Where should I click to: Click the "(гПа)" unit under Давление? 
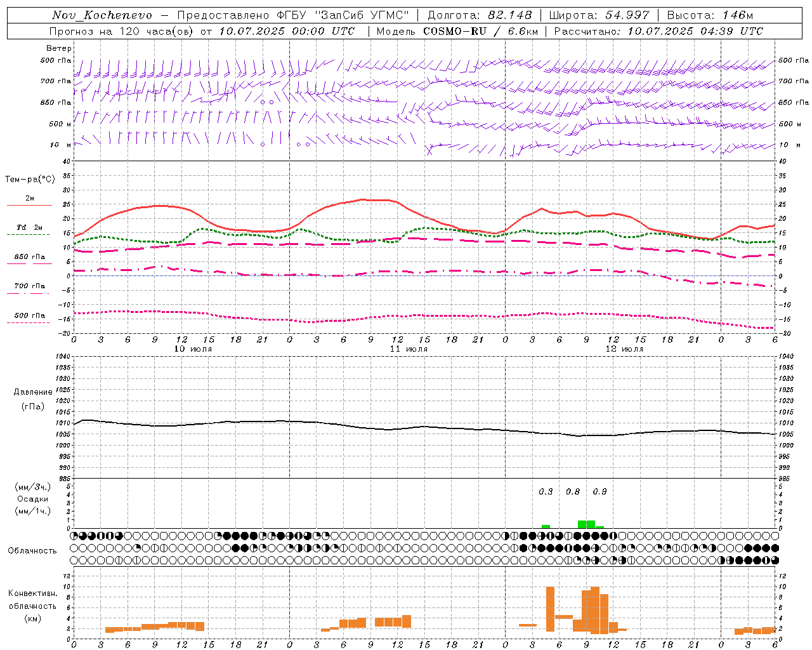[33, 407]
